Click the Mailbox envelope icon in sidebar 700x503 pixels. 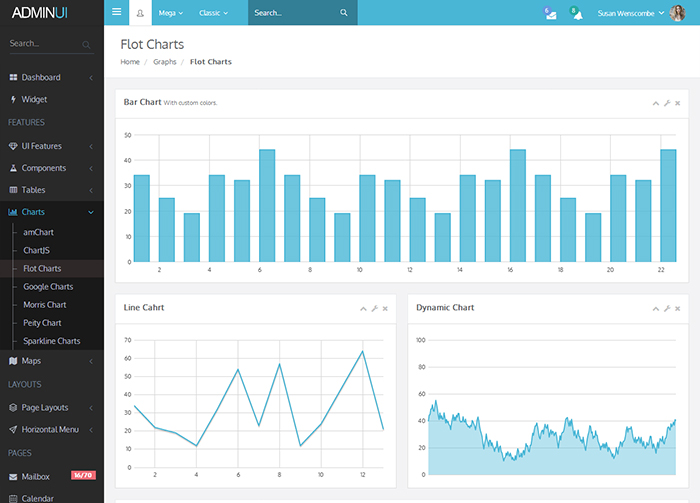tap(13, 477)
